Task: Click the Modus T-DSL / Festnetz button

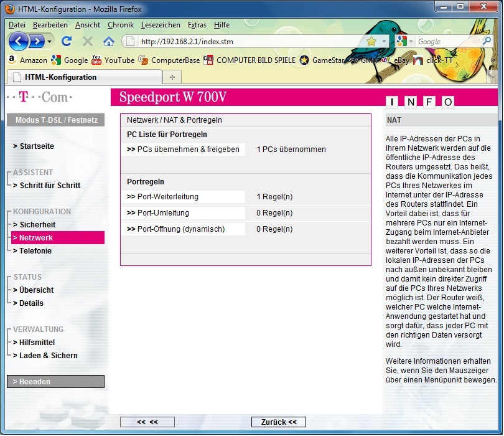Action: [x=55, y=120]
